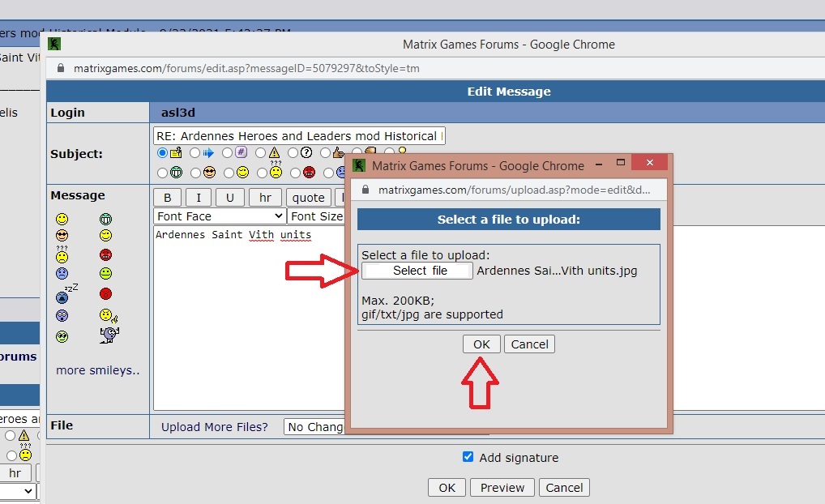
Task: Insert the purple shocked smiley
Action: coord(62,316)
